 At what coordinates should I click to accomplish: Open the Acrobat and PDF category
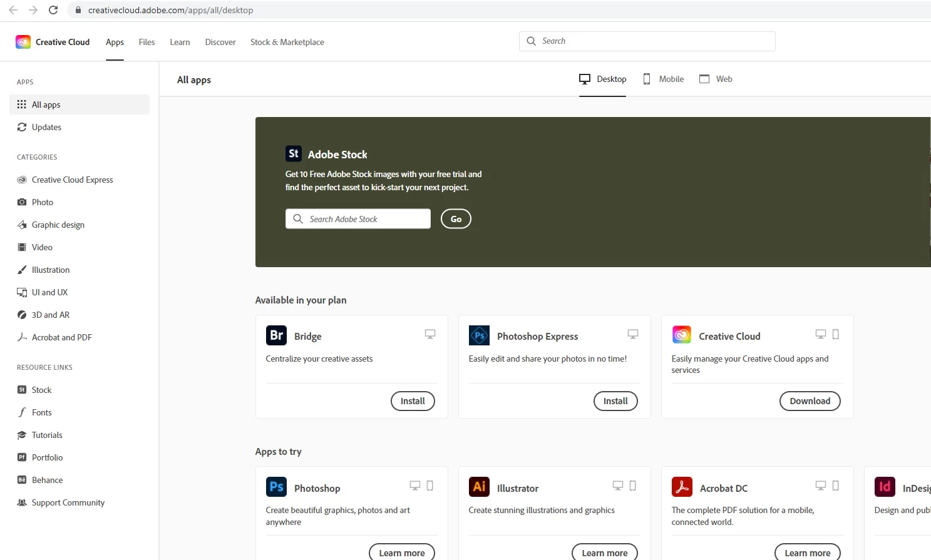coord(80,337)
